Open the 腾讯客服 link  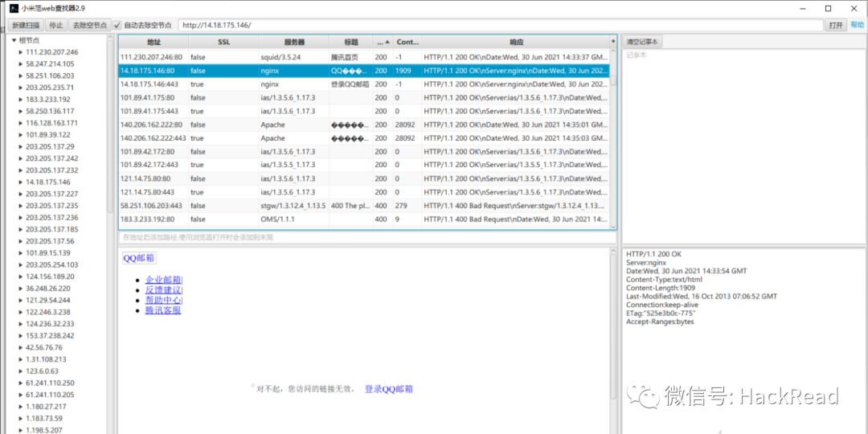[162, 310]
